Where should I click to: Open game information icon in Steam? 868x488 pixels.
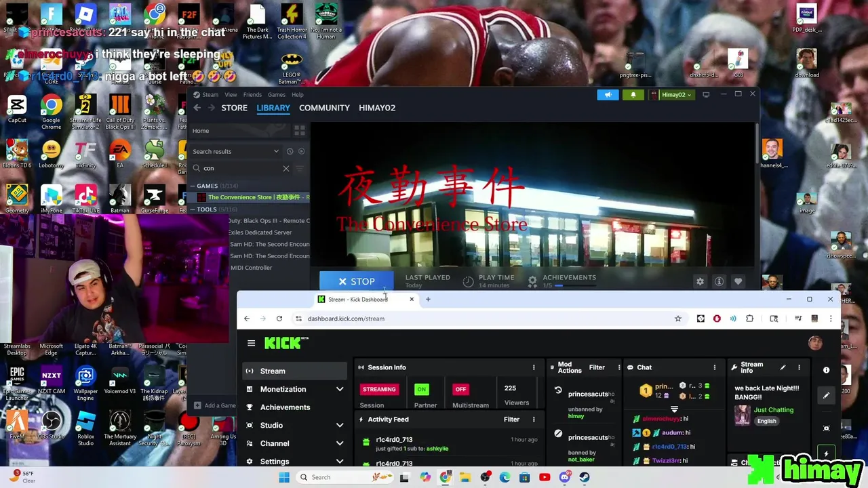tap(719, 281)
